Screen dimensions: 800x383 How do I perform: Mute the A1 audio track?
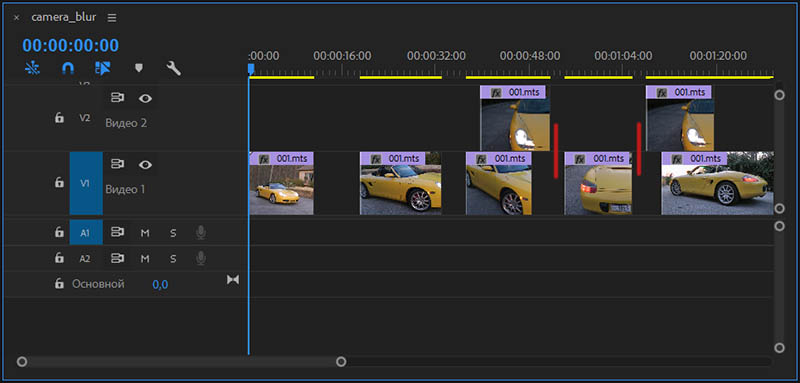click(x=145, y=233)
